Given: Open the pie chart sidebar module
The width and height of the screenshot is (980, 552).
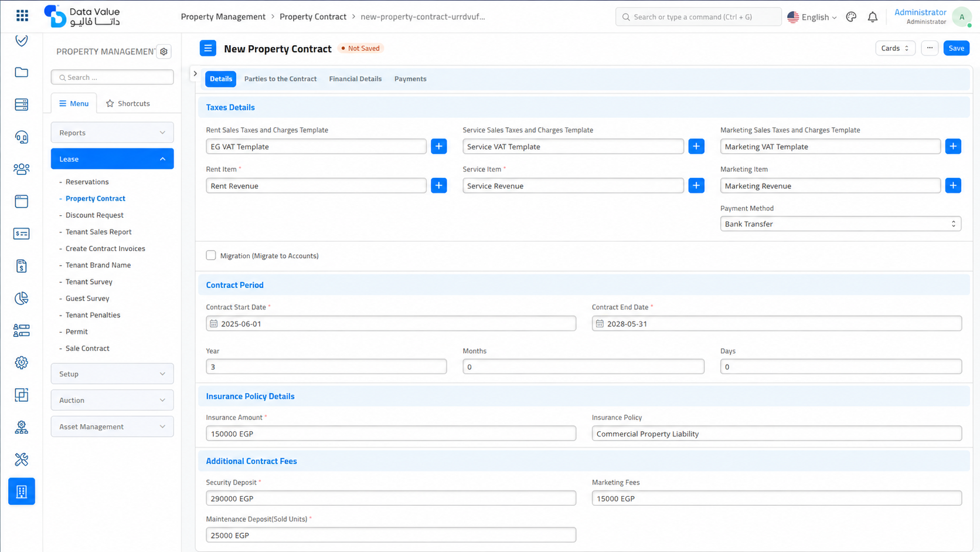Looking at the screenshot, I should [22, 298].
